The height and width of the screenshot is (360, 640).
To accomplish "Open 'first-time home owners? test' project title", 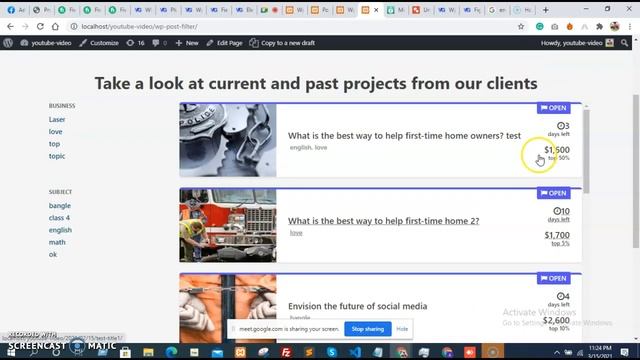I will [404, 136].
